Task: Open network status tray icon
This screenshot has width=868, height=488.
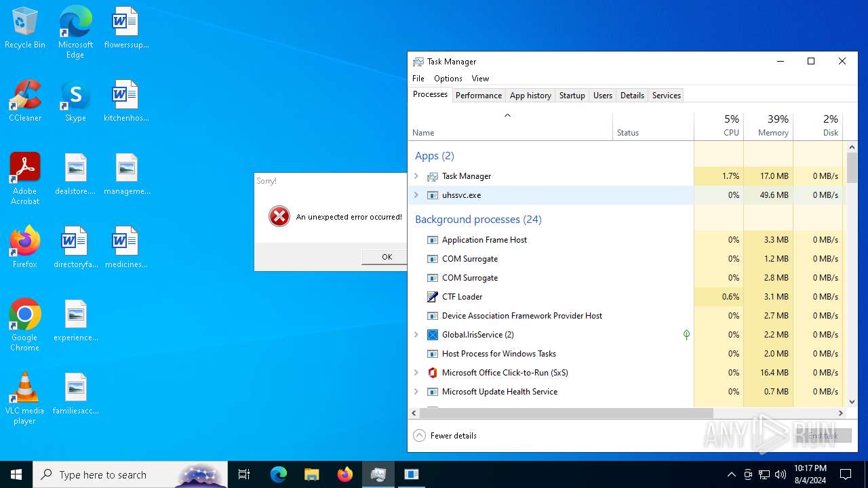Action: point(764,474)
